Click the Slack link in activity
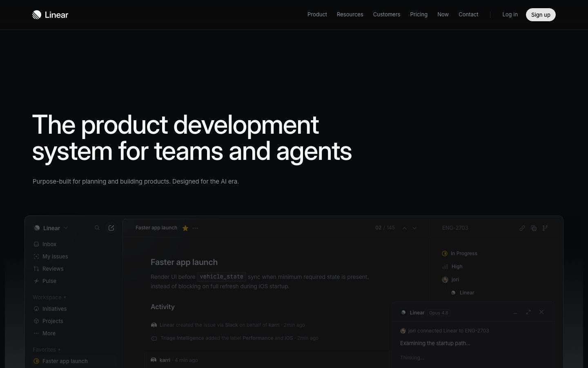The height and width of the screenshot is (368, 588). tap(232, 325)
